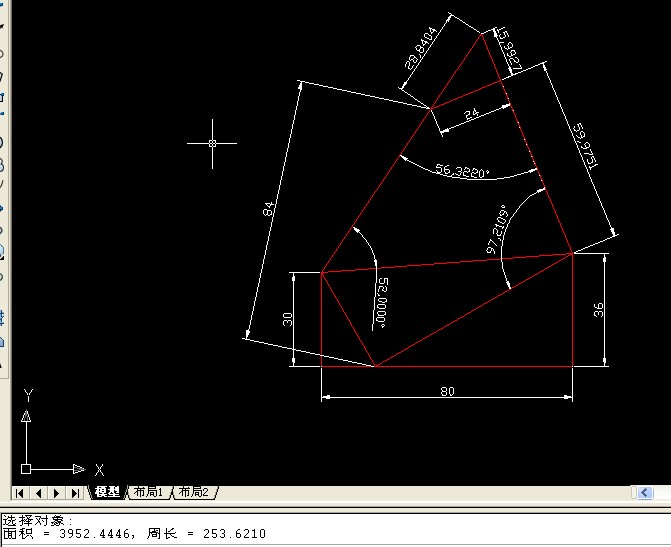
Task: Switch to the 模型 tab
Action: pos(107,492)
